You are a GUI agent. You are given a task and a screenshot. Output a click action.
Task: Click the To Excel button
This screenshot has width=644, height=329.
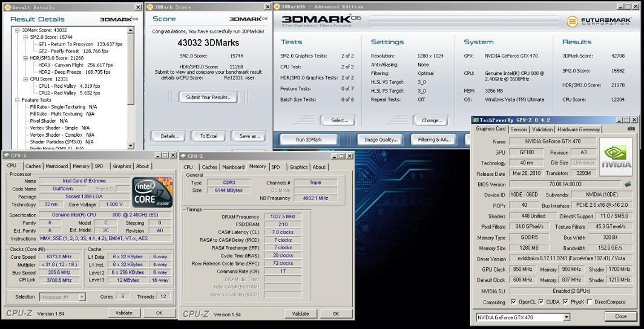[x=209, y=136]
